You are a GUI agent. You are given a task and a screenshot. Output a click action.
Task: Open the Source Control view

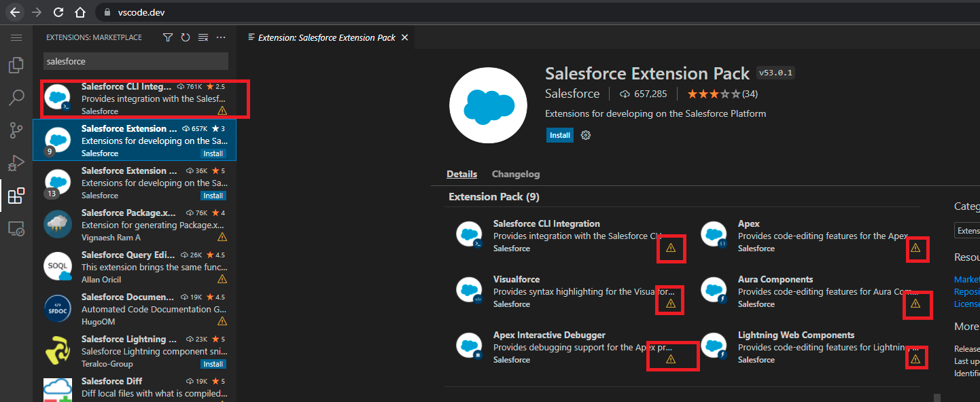pyautogui.click(x=16, y=130)
